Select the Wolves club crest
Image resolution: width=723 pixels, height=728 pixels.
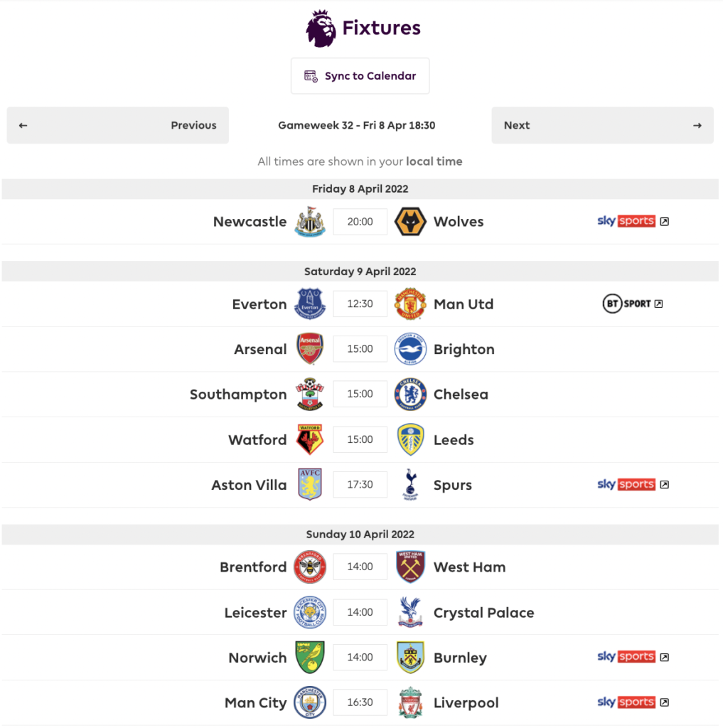click(x=410, y=221)
